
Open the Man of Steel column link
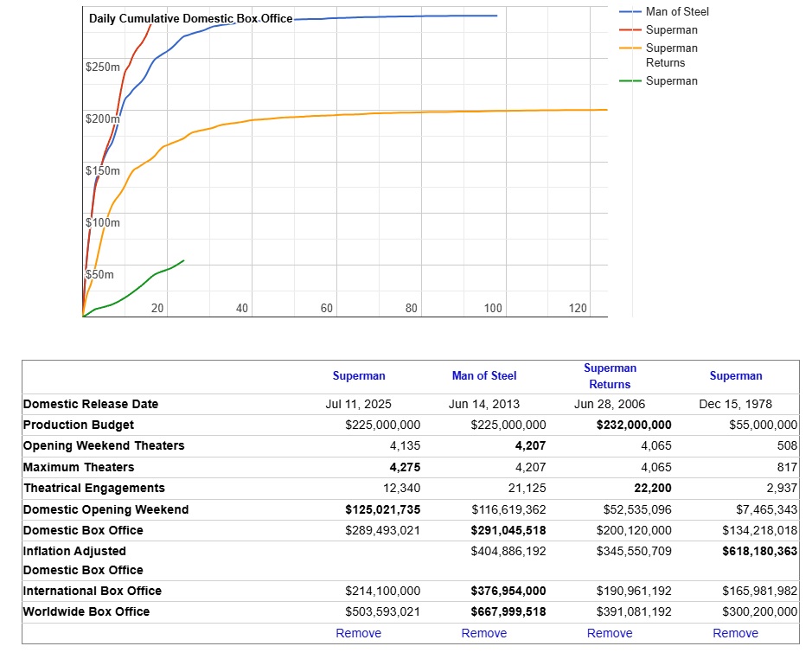point(484,375)
